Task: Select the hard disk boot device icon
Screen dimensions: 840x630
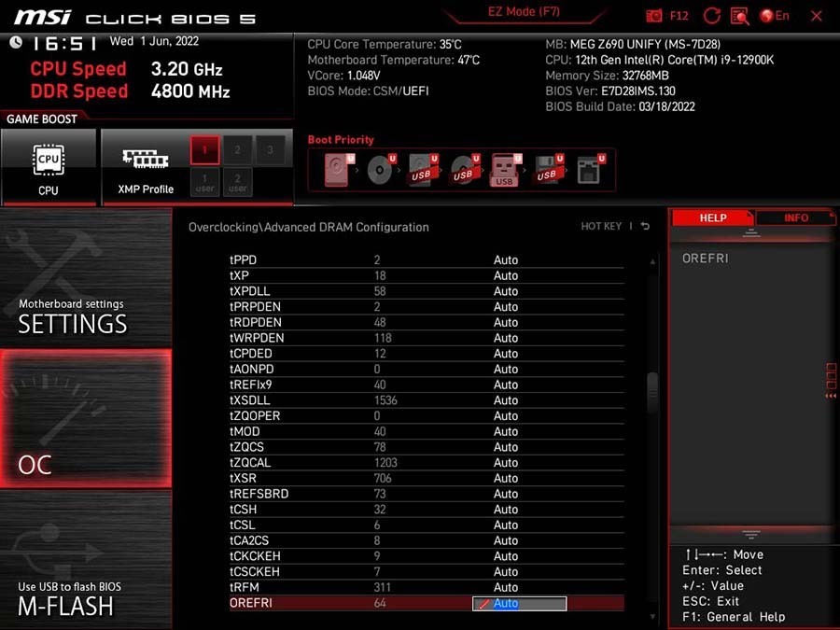Action: pyautogui.click(x=339, y=170)
